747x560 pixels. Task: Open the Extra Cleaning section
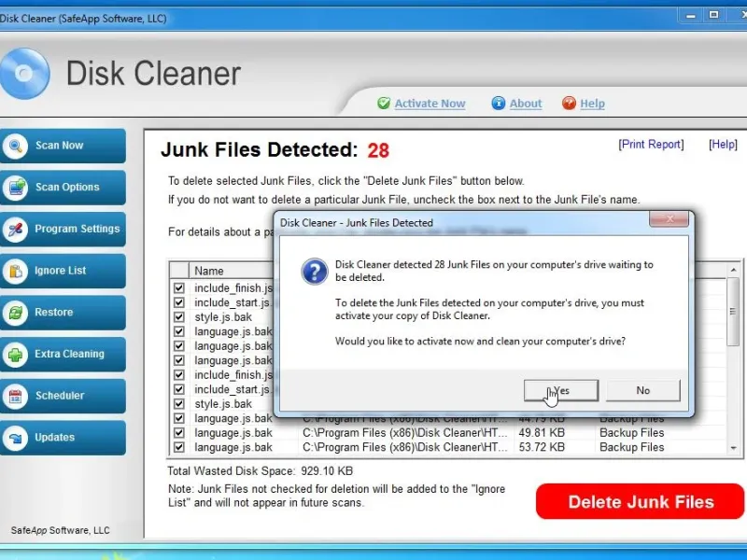[63, 355]
